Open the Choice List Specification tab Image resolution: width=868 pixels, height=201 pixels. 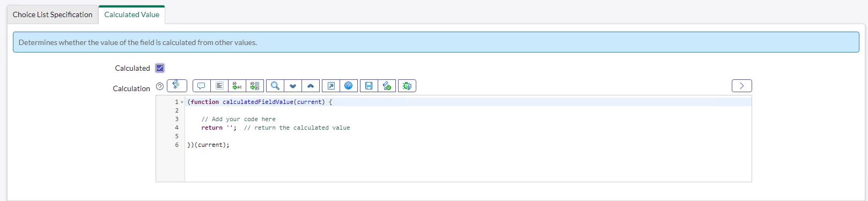click(x=53, y=14)
